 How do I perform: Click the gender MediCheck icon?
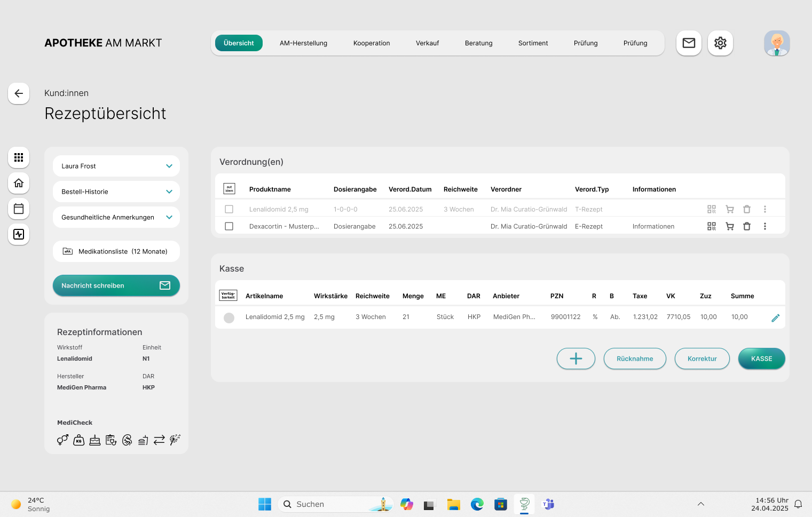pyautogui.click(x=62, y=440)
